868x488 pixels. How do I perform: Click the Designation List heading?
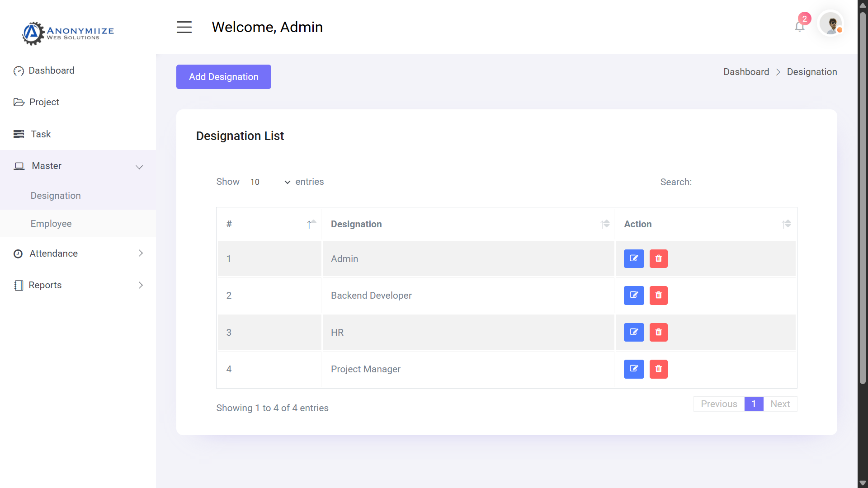240,136
